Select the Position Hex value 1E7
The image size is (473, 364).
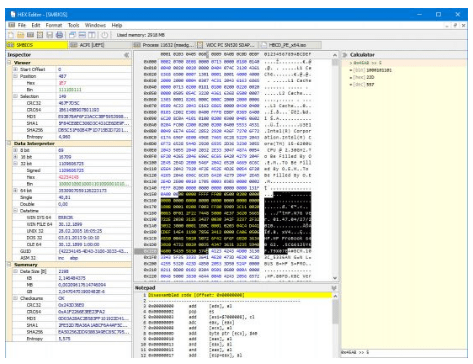coord(62,83)
